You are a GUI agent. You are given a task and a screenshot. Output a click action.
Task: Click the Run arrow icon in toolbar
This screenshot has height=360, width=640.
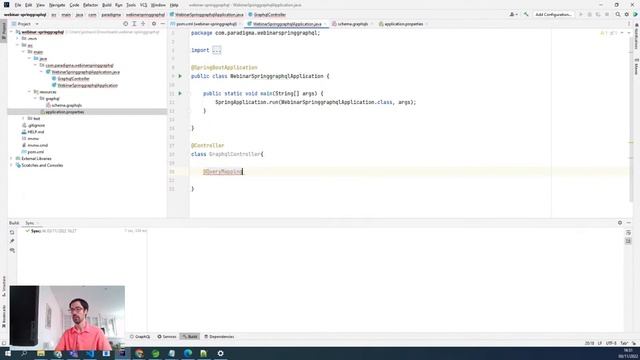click(x=581, y=14)
